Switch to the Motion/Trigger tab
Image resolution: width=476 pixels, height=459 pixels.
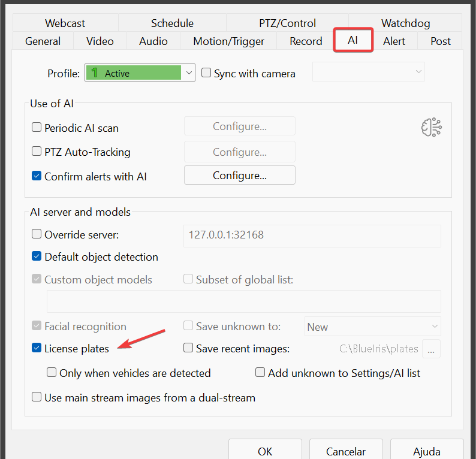click(228, 41)
